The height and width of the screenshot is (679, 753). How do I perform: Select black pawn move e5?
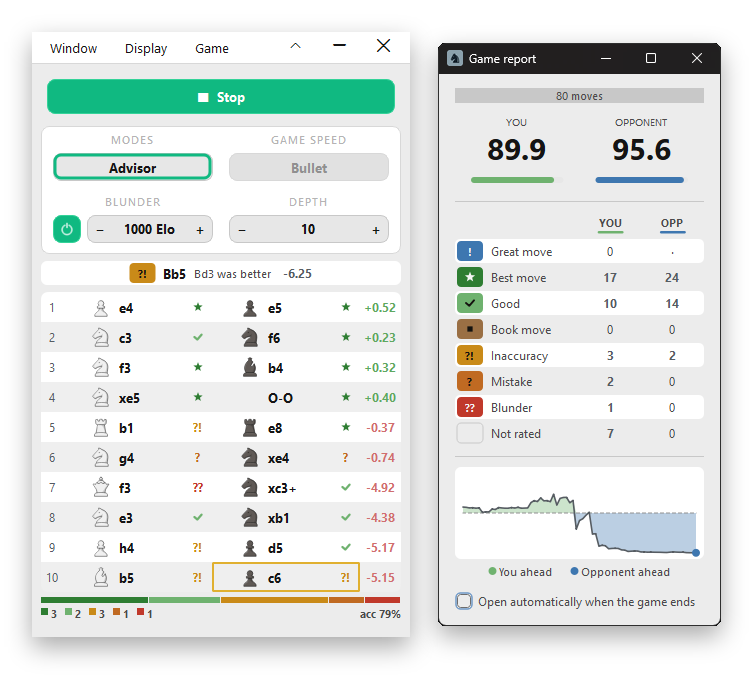coord(275,308)
